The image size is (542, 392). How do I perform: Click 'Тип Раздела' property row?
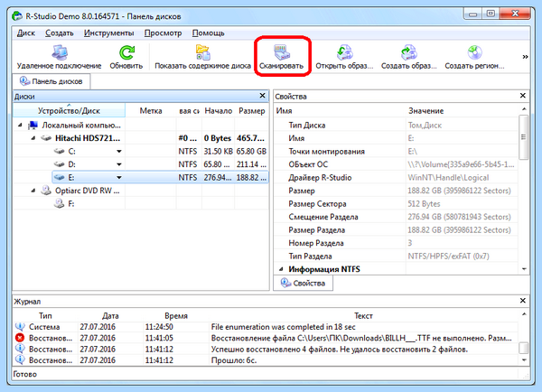(397, 257)
